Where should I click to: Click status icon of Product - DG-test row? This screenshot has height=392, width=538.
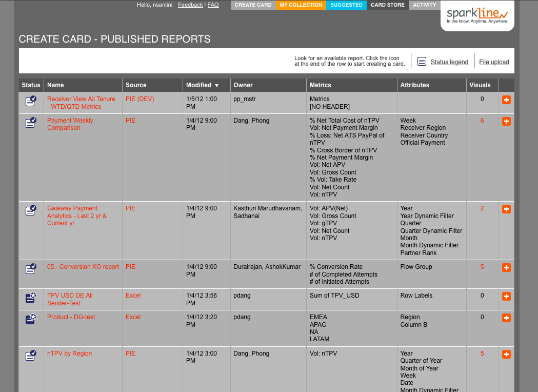click(x=31, y=319)
